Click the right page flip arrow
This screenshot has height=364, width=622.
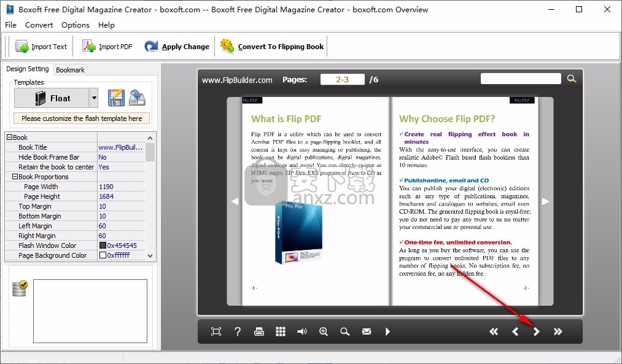coord(546,201)
